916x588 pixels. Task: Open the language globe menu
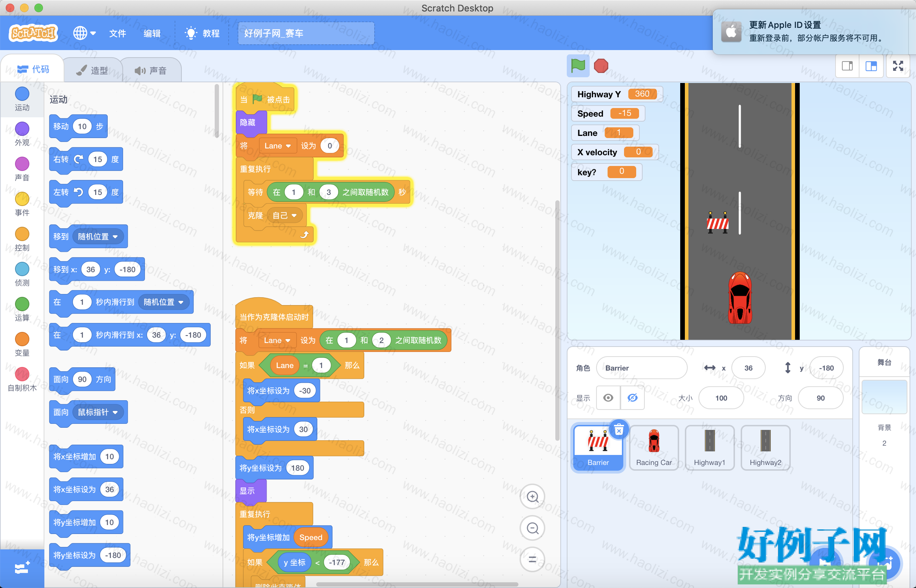click(x=84, y=33)
